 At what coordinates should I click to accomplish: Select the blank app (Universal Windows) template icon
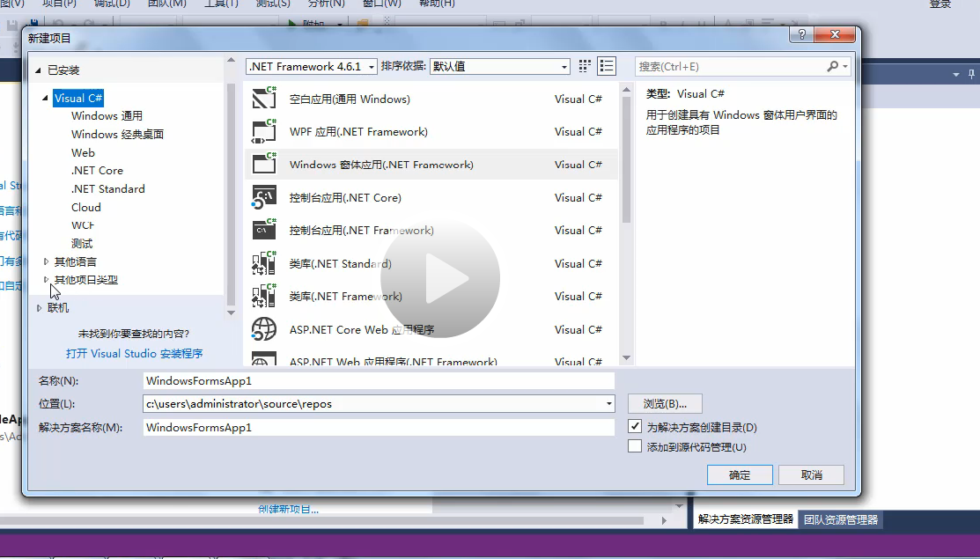[264, 99]
